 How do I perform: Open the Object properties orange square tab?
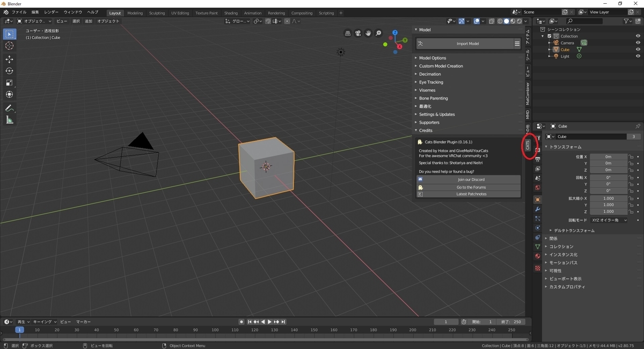coord(537,199)
